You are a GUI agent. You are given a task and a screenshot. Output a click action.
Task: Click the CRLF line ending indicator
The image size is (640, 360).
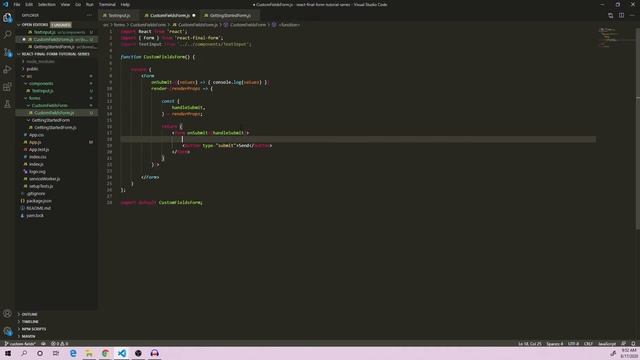coord(588,344)
